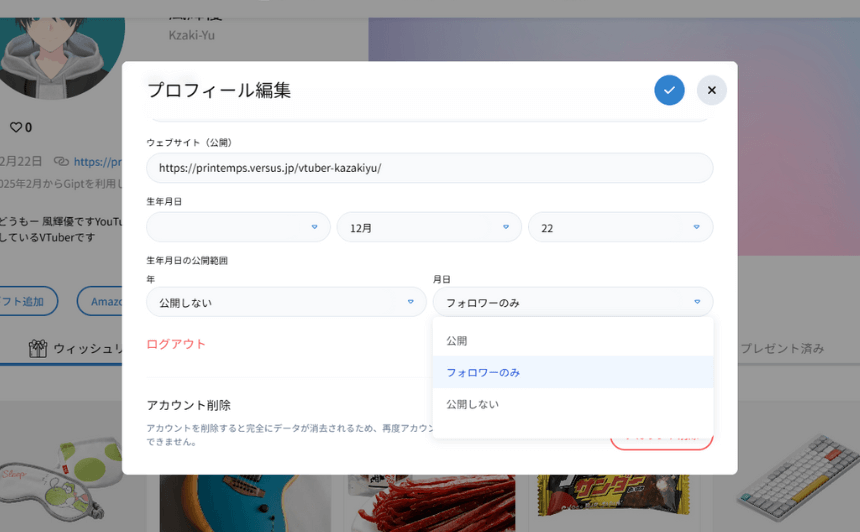Image resolution: width=860 pixels, height=532 pixels.
Task: Open the empty birth year dropdown
Action: click(x=238, y=227)
